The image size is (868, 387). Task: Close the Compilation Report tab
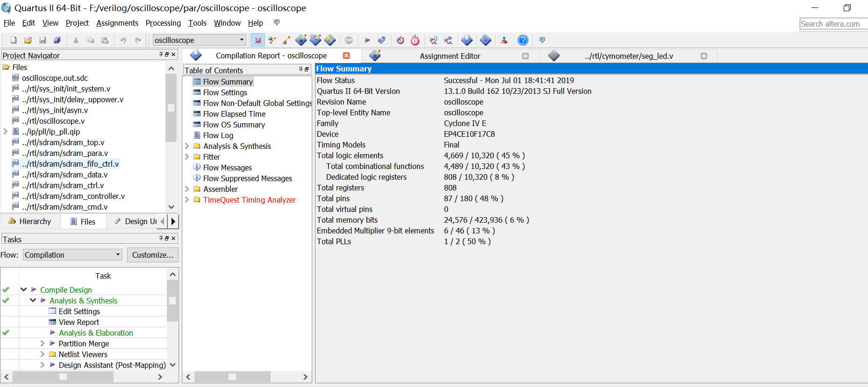(346, 56)
